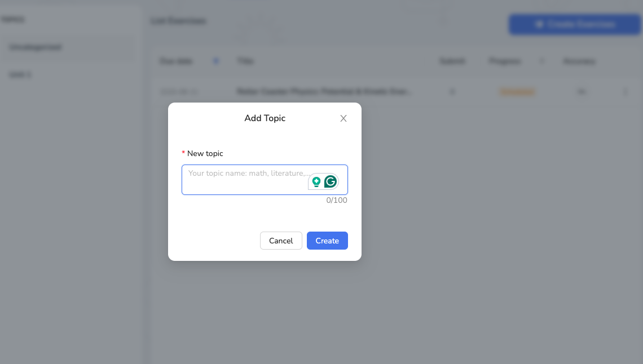Close the Add Topic dialog

coord(343,118)
